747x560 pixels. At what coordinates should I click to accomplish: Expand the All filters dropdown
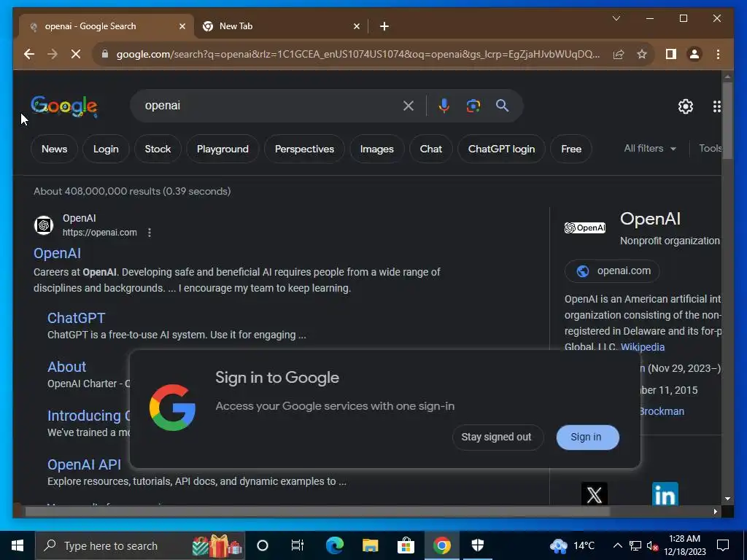[650, 149]
